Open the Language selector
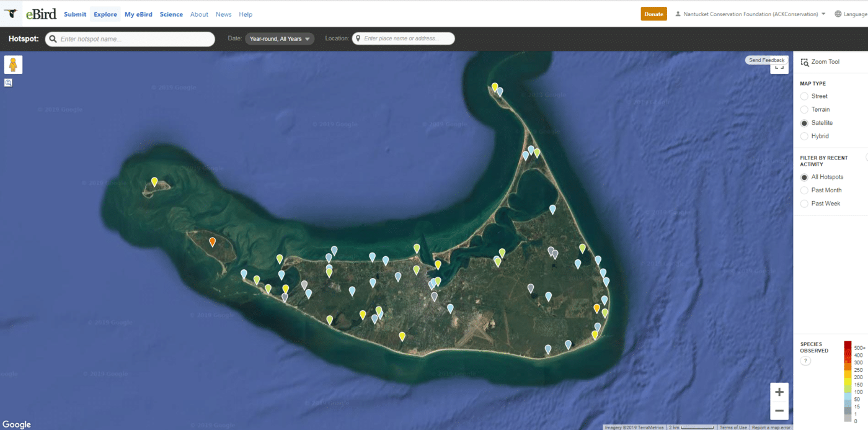Image resolution: width=868 pixels, height=430 pixels. [851, 14]
